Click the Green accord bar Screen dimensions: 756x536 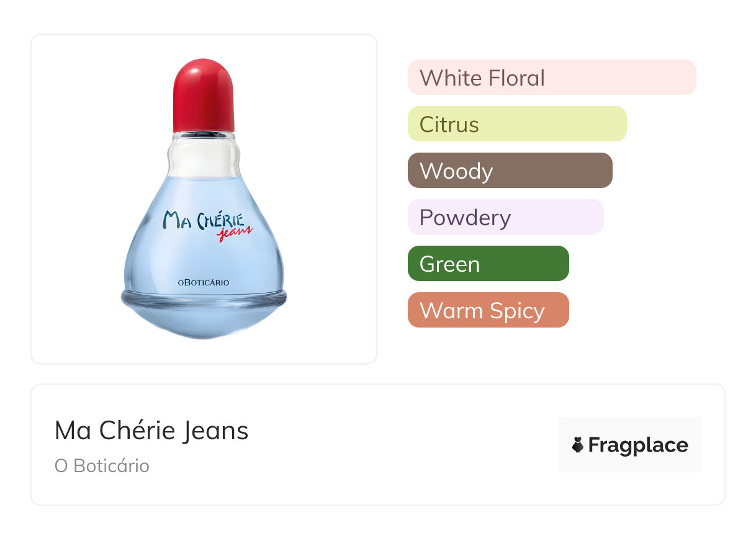488,264
